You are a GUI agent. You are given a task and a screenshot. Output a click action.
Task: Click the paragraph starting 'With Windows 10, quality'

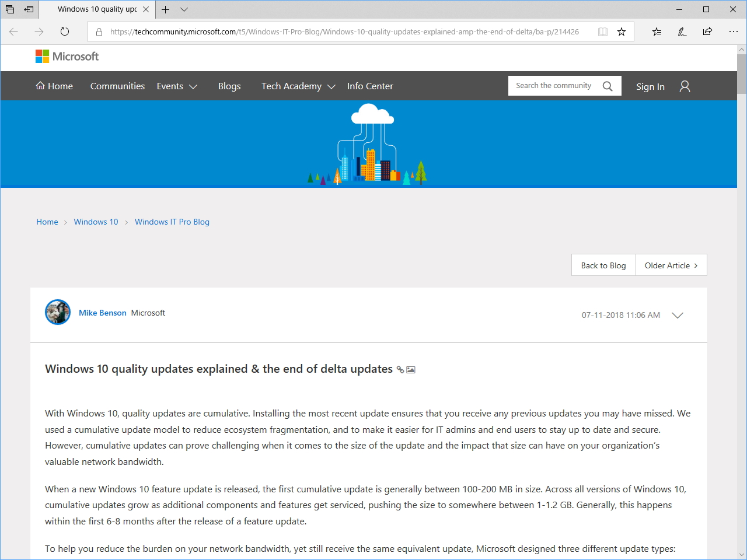click(x=369, y=437)
